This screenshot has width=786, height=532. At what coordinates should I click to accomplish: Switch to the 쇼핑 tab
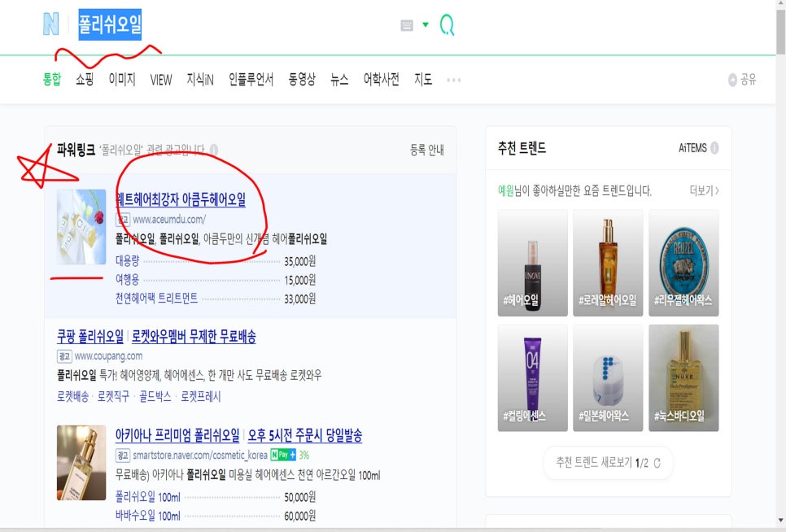point(85,79)
